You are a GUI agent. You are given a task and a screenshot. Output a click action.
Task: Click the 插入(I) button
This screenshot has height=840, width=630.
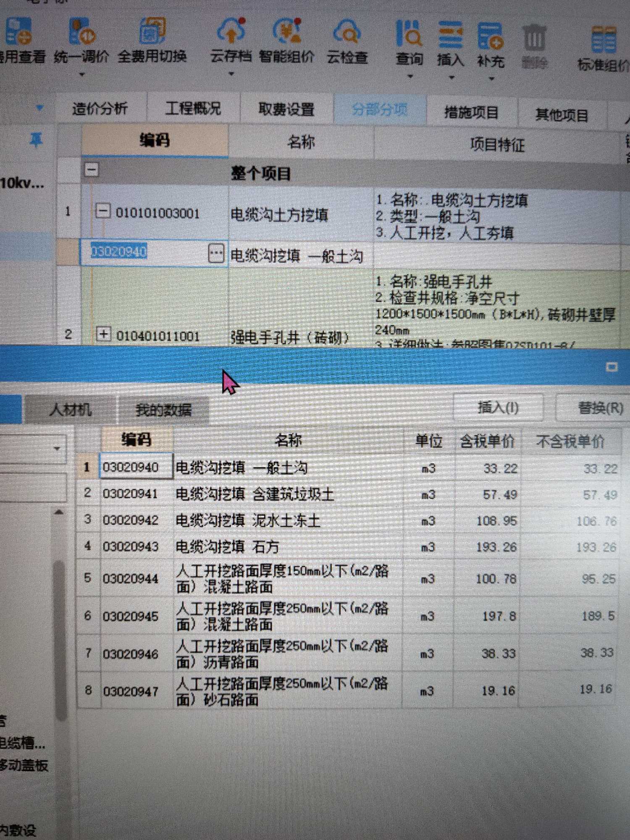coord(498,407)
